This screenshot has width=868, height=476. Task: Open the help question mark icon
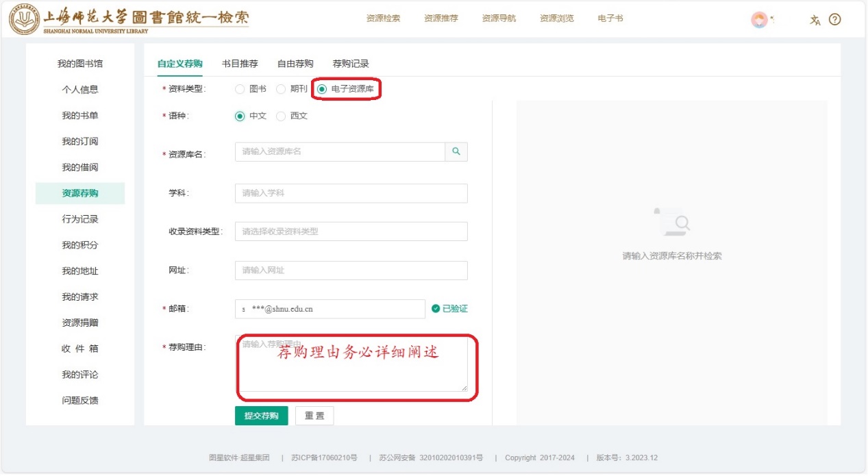[834, 20]
